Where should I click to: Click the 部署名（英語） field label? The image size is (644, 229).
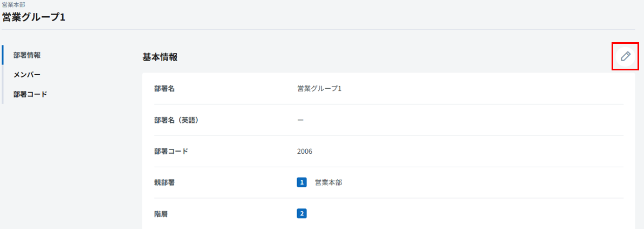point(176,120)
